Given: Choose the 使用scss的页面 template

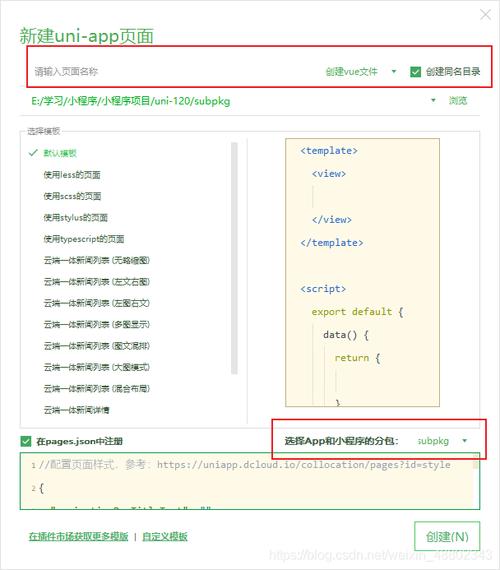Looking at the screenshot, I should point(72,196).
